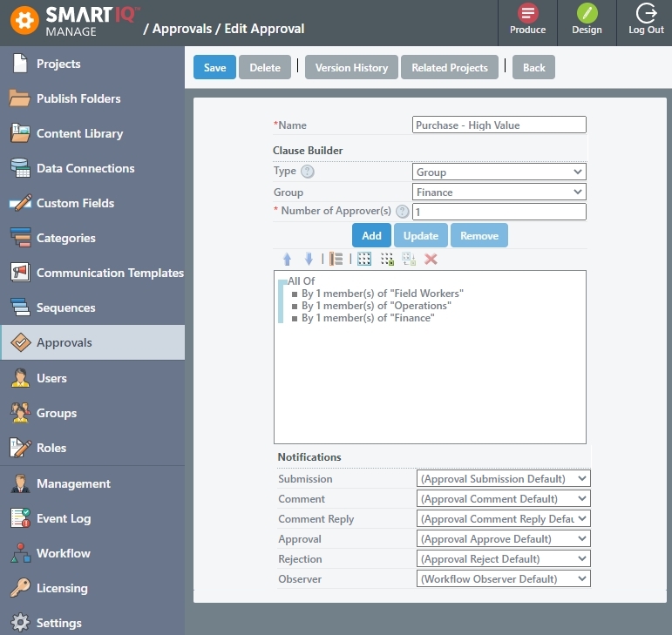This screenshot has height=635, width=672.
Task: Click the help icon next to Type
Action: 308,172
